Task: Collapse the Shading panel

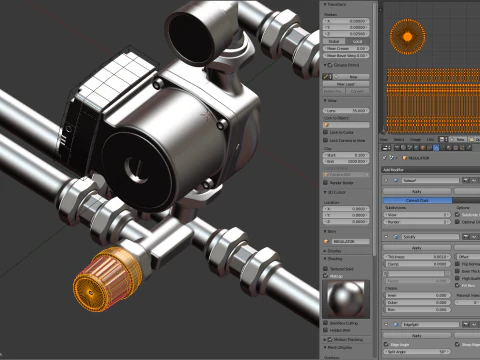Action: pos(325,259)
